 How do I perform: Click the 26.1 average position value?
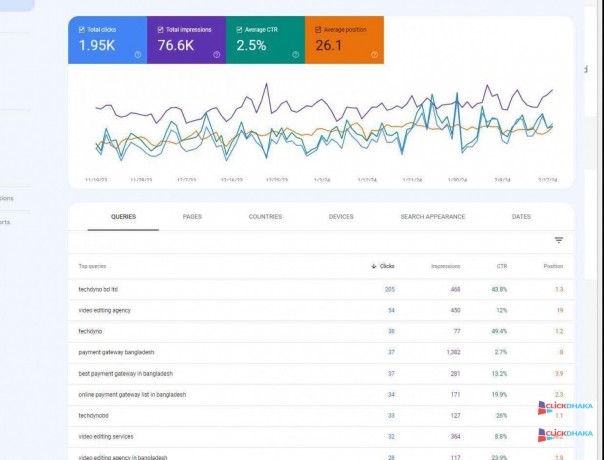tap(329, 45)
